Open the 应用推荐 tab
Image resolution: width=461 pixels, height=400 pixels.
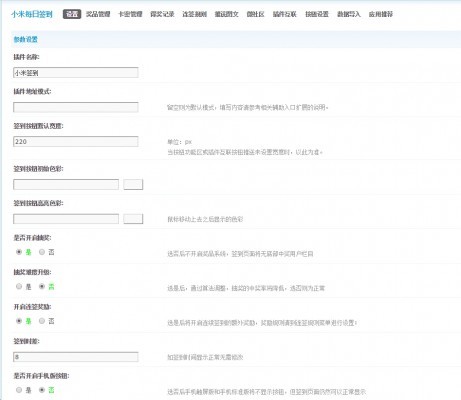click(381, 14)
